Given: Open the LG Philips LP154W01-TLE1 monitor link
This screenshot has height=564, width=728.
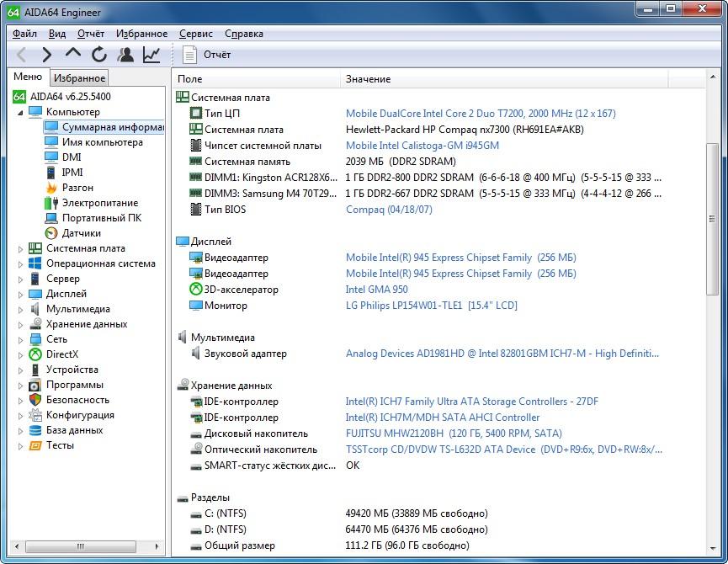Looking at the screenshot, I should (x=431, y=306).
